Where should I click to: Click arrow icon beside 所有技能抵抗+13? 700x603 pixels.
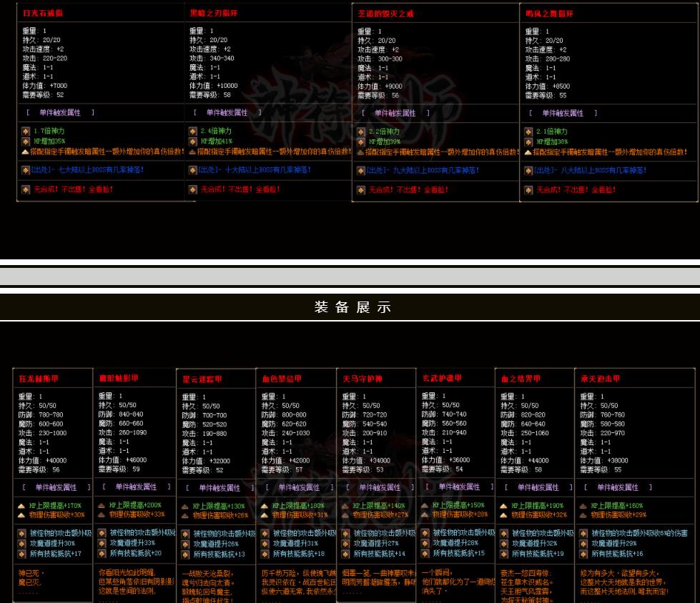185,554
